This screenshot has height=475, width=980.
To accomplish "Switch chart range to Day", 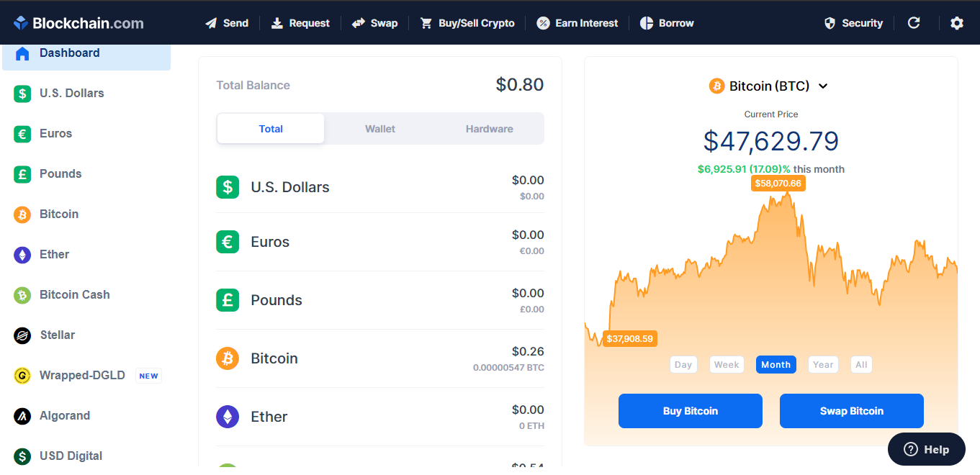I will click(683, 365).
